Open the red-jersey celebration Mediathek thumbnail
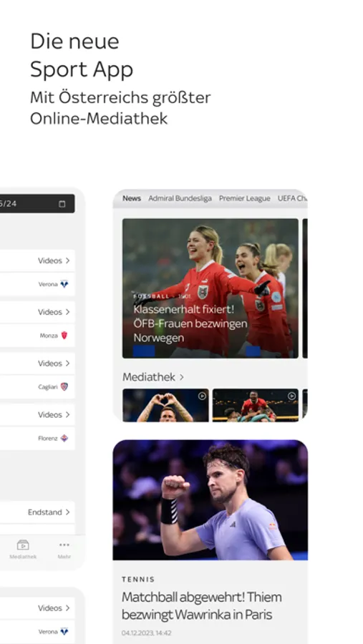This screenshot has height=644, width=363. point(256,406)
